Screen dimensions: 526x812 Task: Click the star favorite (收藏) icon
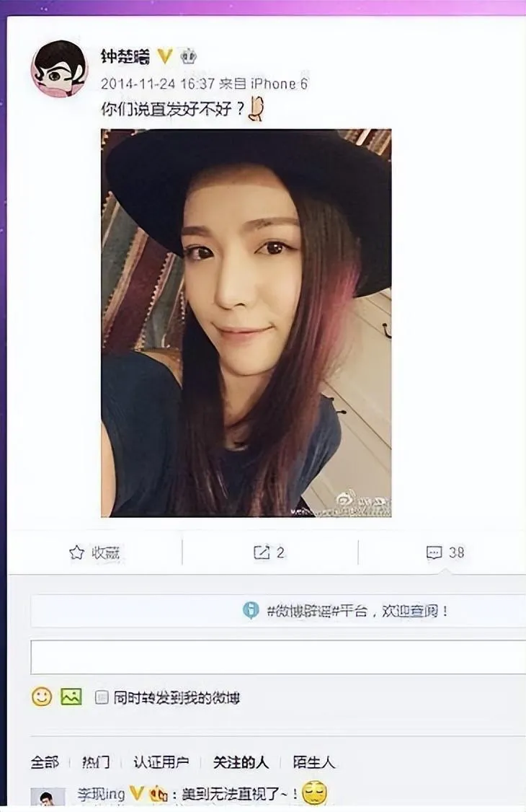(76, 552)
